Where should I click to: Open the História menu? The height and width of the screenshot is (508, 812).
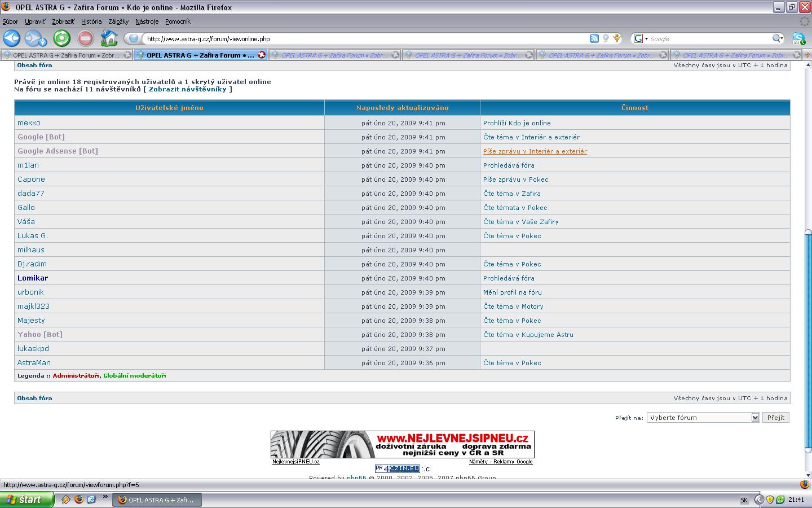91,21
